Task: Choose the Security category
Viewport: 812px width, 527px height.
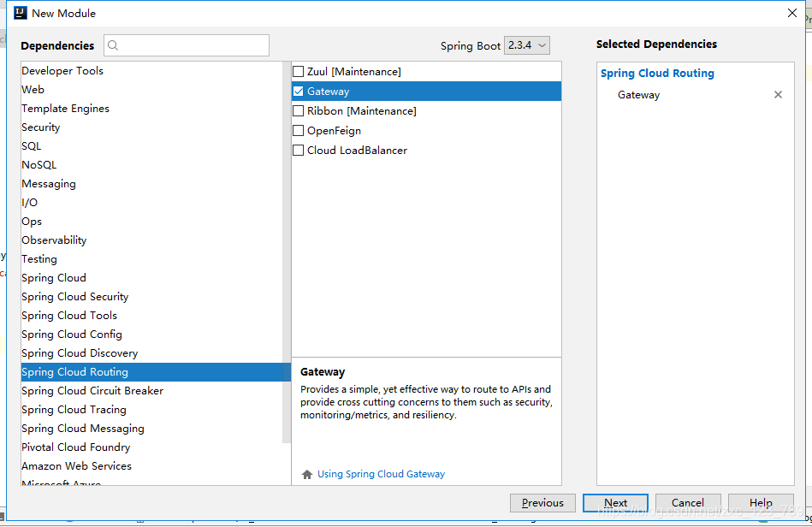Action: pyautogui.click(x=152, y=127)
